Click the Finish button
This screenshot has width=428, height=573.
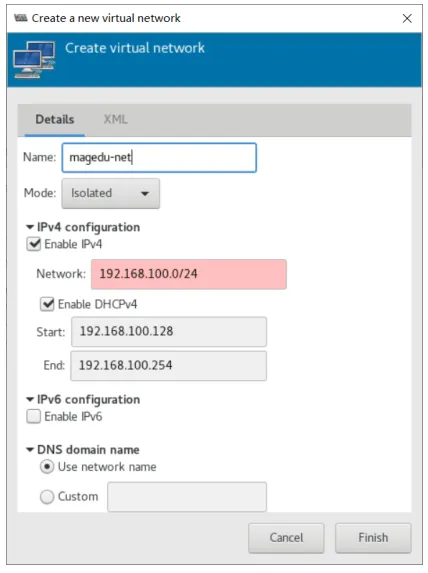pyautogui.click(x=373, y=538)
